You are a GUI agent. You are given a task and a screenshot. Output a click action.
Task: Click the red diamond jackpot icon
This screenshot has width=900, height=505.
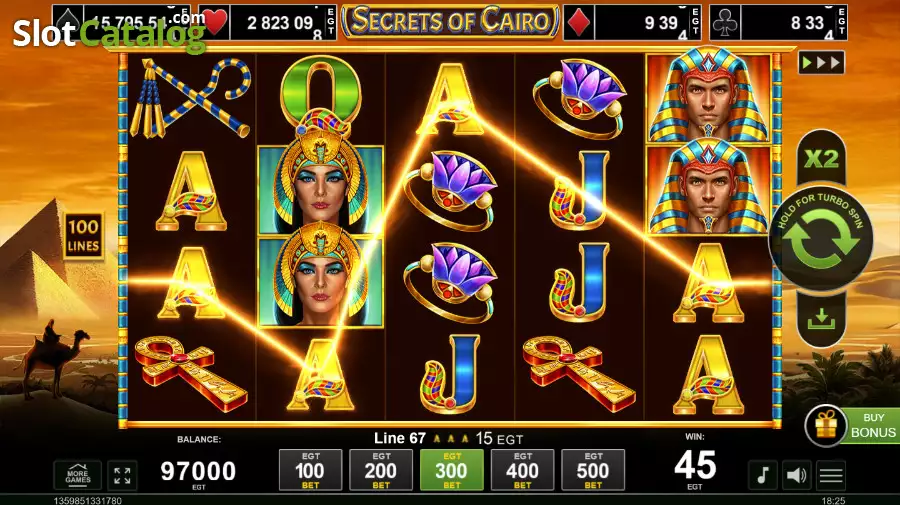579,24
